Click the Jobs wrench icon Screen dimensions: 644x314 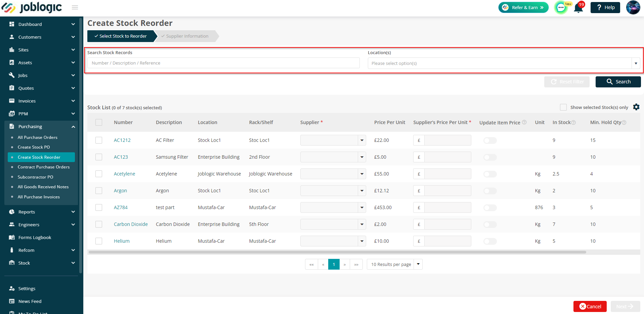(12, 75)
